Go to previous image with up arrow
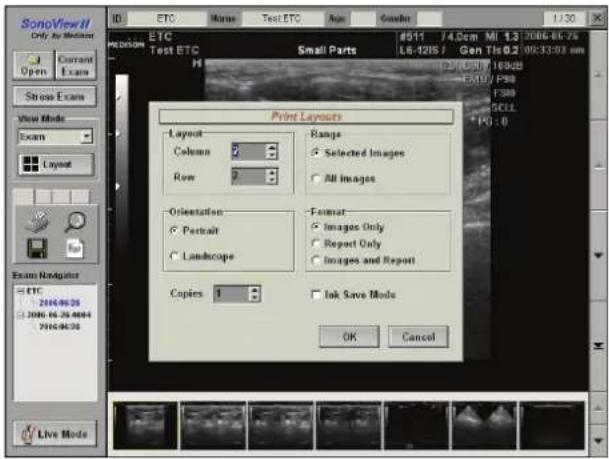This screenshot has height=459, width=609. tap(599, 167)
